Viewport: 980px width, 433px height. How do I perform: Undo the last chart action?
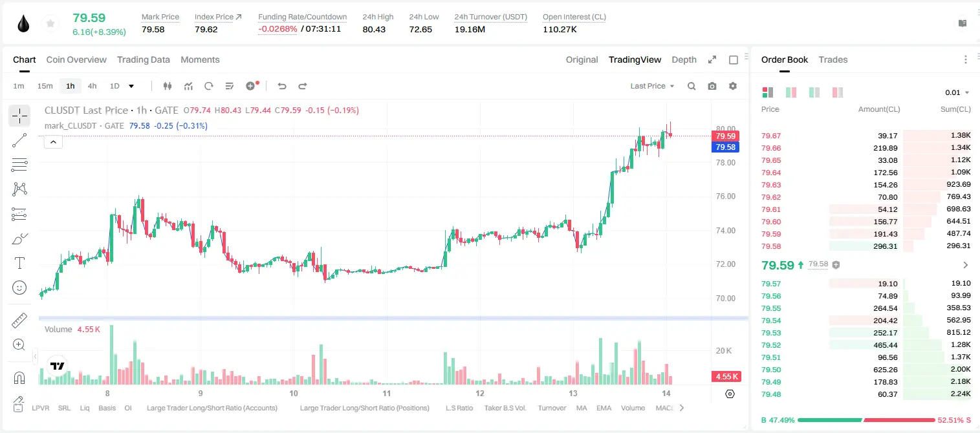pyautogui.click(x=282, y=86)
